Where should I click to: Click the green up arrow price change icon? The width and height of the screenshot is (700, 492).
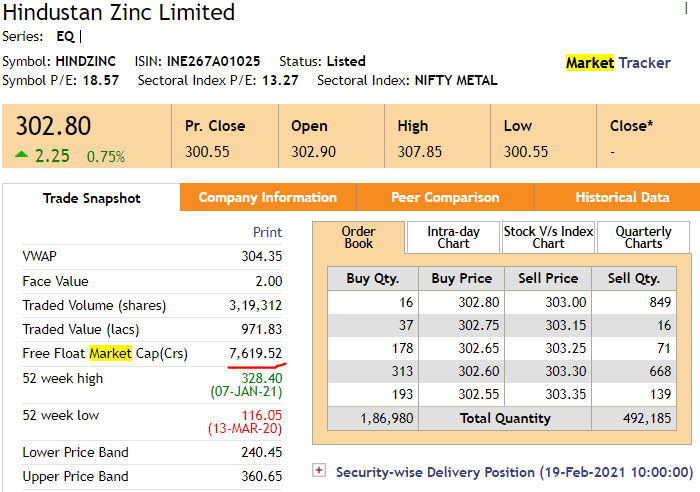tap(22, 155)
